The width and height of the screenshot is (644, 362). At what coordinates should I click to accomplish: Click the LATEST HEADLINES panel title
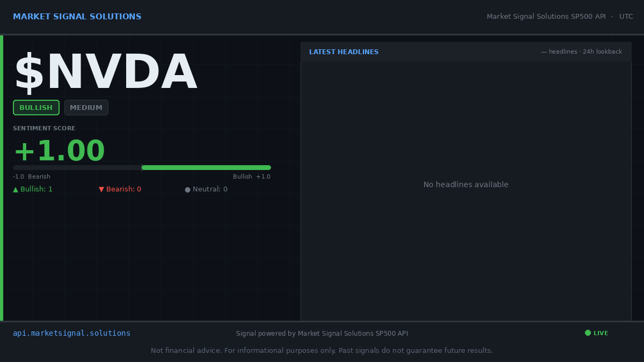click(x=344, y=52)
